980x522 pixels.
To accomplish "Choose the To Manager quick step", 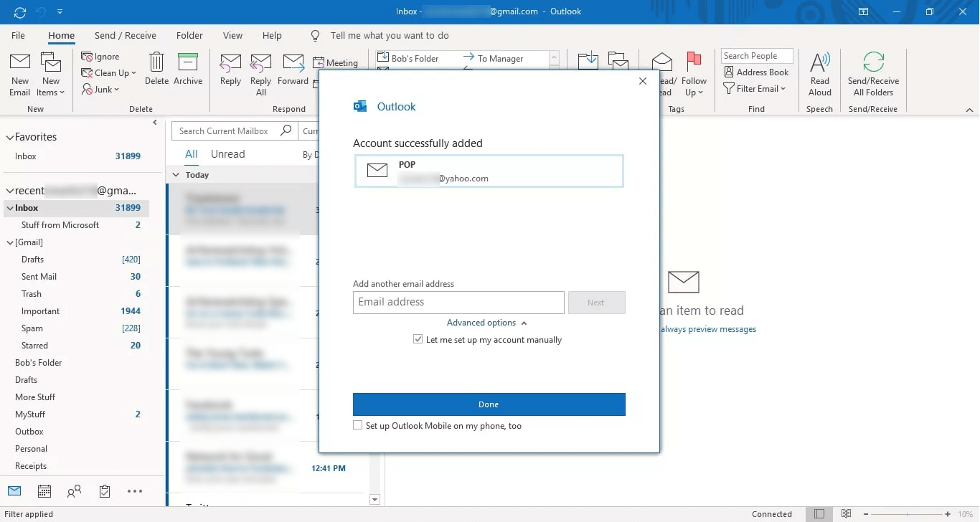I will point(494,59).
